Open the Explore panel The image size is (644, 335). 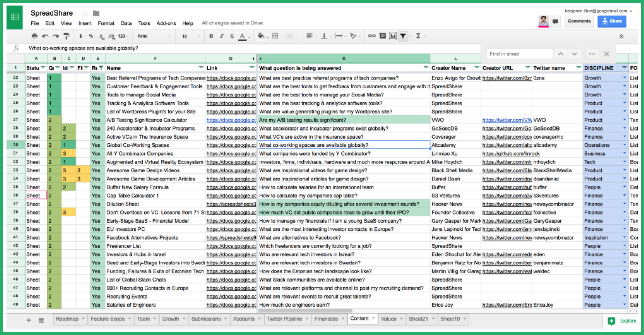[622, 321]
